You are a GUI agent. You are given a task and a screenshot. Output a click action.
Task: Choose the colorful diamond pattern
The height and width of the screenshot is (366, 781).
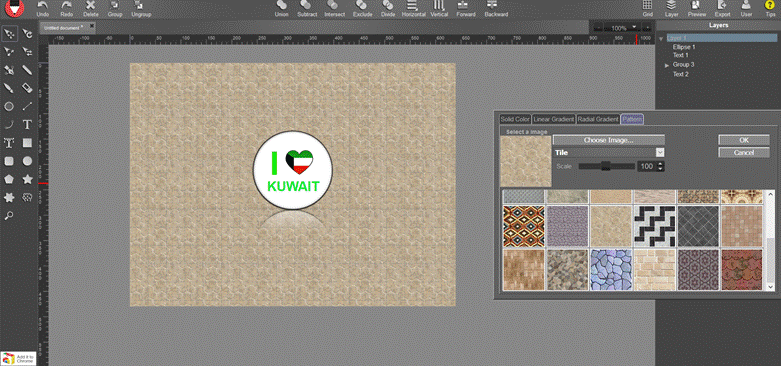point(523,227)
